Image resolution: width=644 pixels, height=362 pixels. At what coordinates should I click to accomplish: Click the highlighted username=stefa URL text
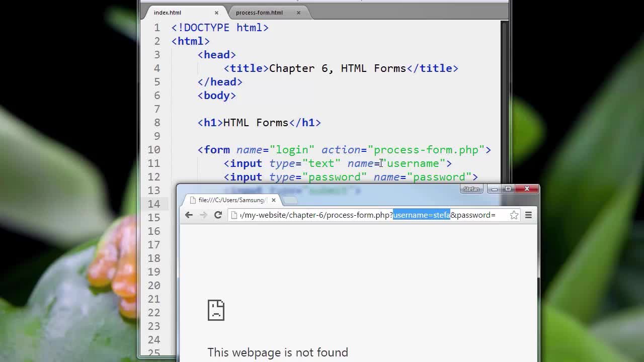coord(421,215)
